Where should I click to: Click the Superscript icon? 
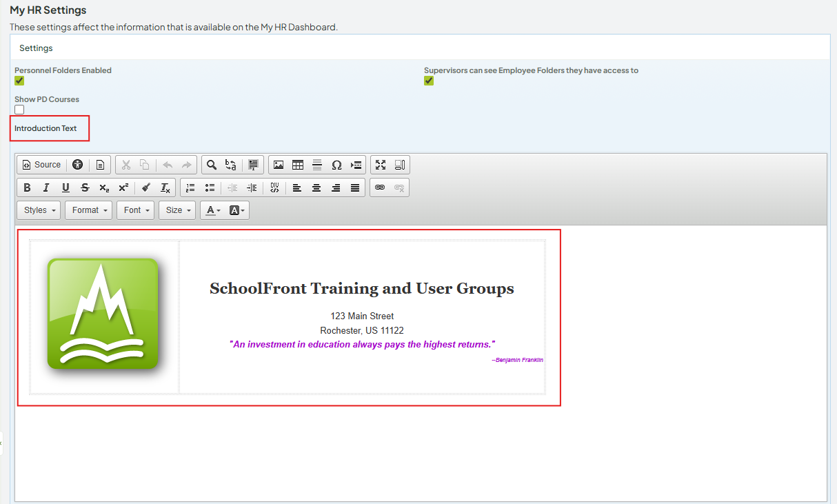(x=123, y=188)
